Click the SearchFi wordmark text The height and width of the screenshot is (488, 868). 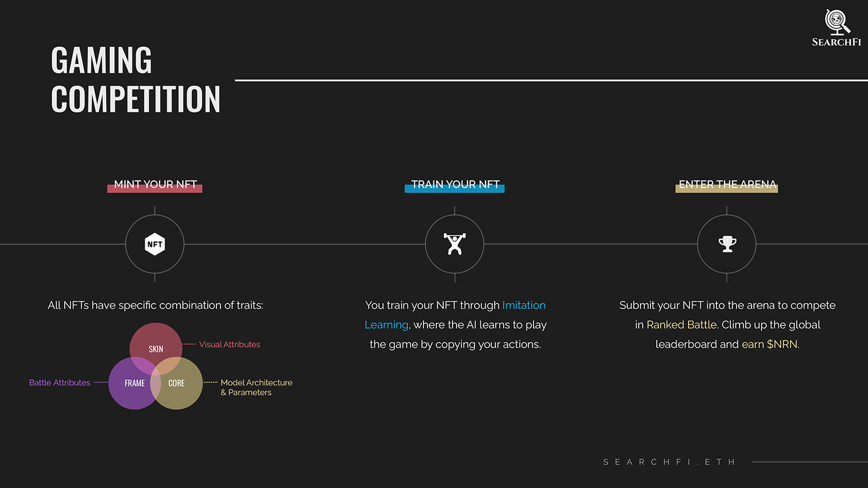click(x=837, y=42)
